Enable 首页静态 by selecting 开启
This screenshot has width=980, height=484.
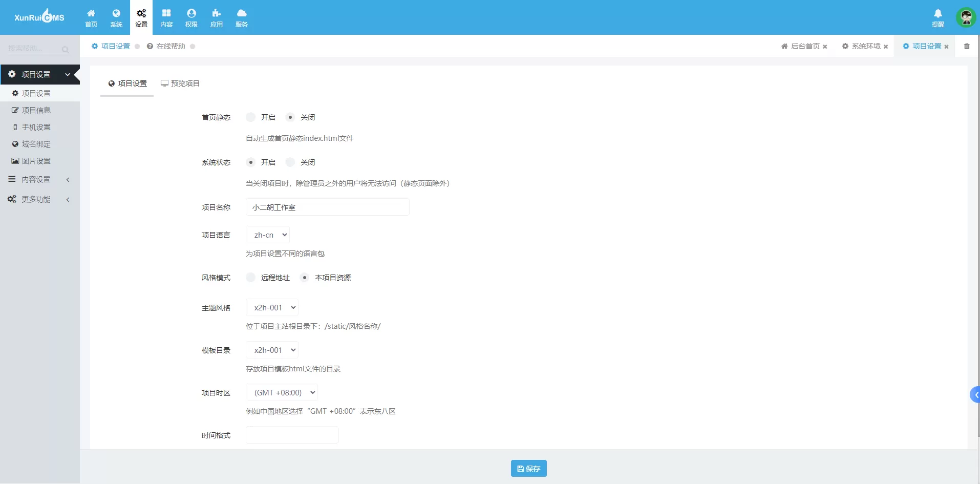click(x=251, y=117)
